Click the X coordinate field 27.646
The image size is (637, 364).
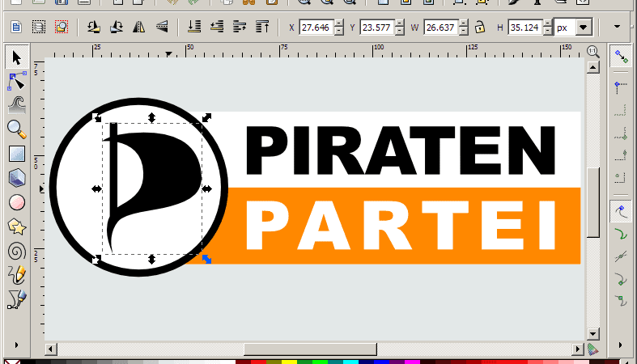pos(316,28)
